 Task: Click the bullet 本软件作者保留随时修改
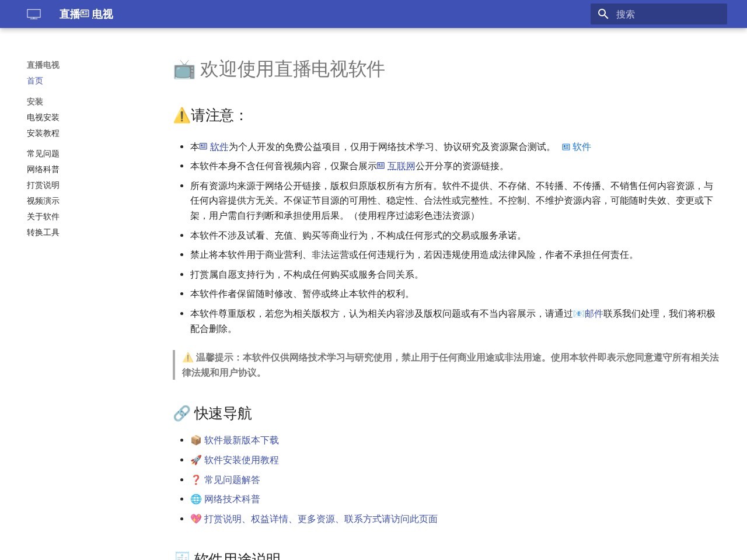tap(302, 294)
